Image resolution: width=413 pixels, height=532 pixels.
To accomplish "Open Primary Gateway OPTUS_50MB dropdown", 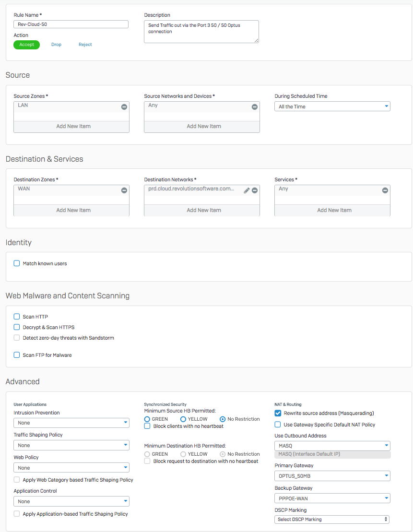I will (332, 476).
